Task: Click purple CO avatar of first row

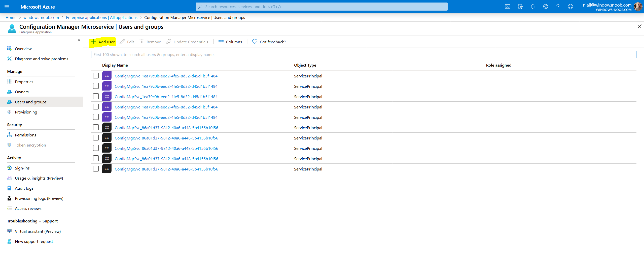Action: pos(107,76)
